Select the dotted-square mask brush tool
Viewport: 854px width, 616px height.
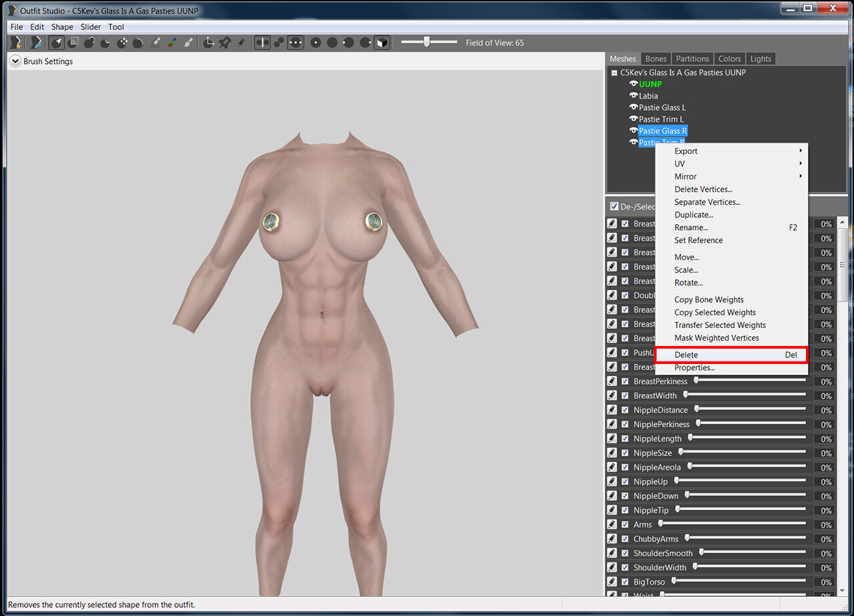(x=73, y=43)
